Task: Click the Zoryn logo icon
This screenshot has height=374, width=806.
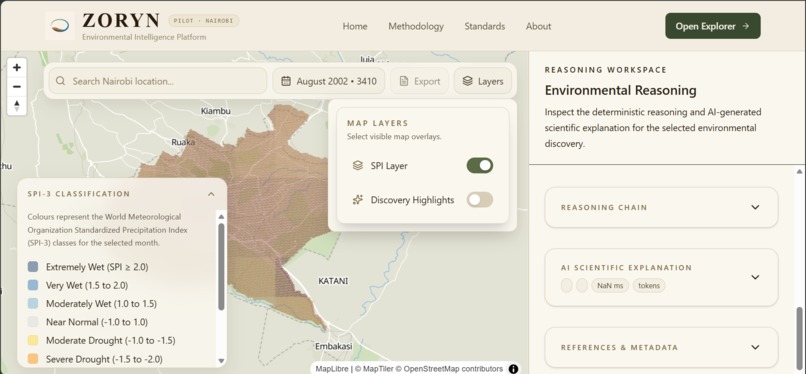Action: [x=60, y=26]
